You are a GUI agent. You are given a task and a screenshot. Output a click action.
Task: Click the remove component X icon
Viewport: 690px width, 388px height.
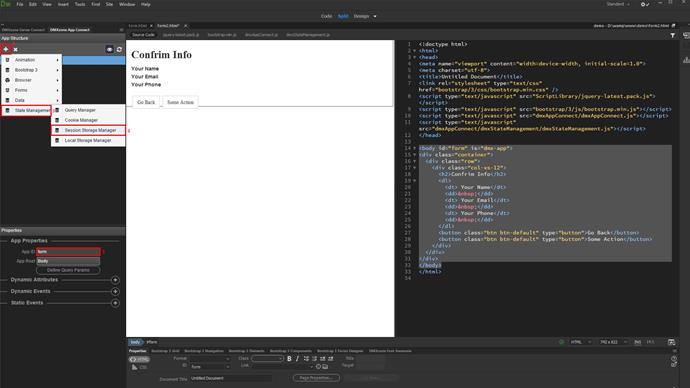(15, 50)
